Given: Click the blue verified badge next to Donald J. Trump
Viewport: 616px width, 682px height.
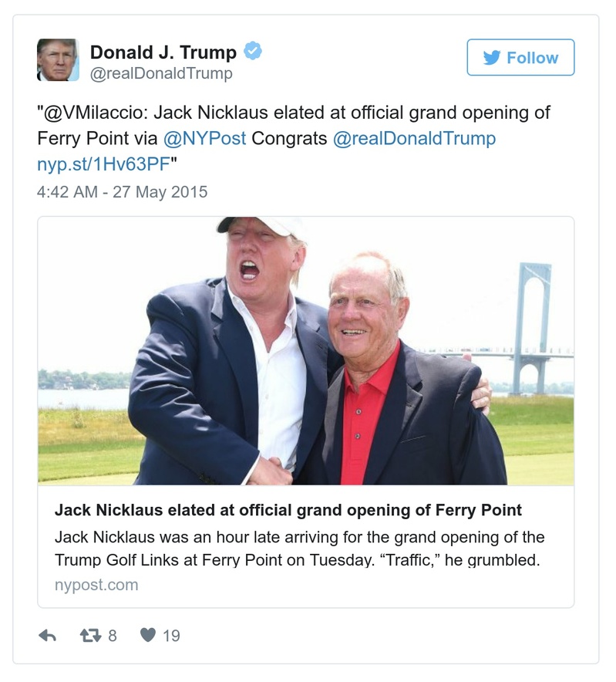Looking at the screenshot, I should click(x=251, y=51).
